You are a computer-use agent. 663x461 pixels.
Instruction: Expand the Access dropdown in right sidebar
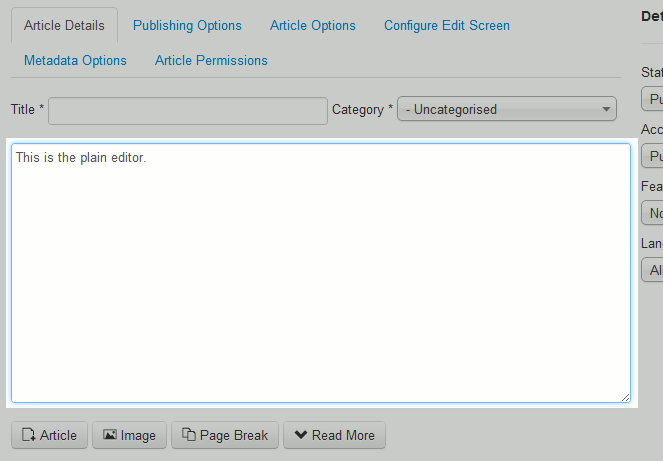(652, 157)
